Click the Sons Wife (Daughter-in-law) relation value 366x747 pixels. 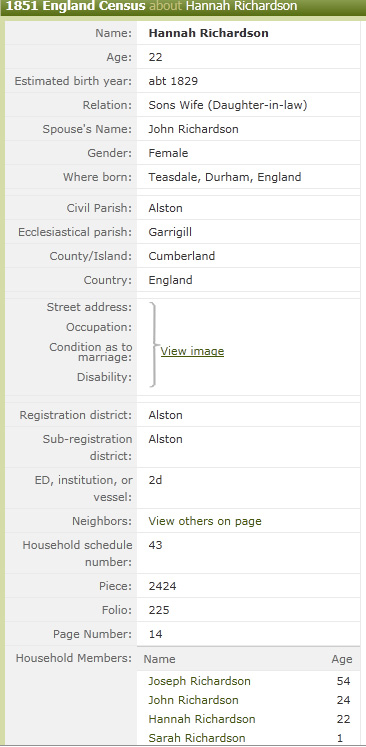click(228, 105)
